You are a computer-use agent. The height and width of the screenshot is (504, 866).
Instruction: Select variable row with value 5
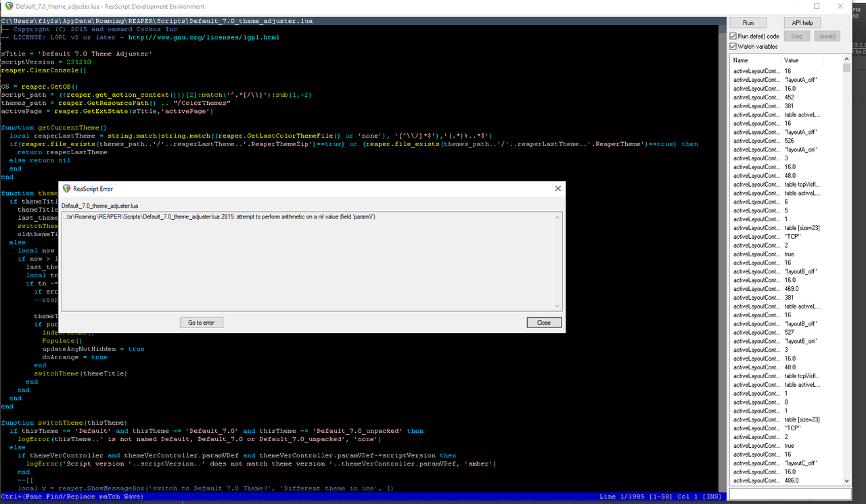787,210
